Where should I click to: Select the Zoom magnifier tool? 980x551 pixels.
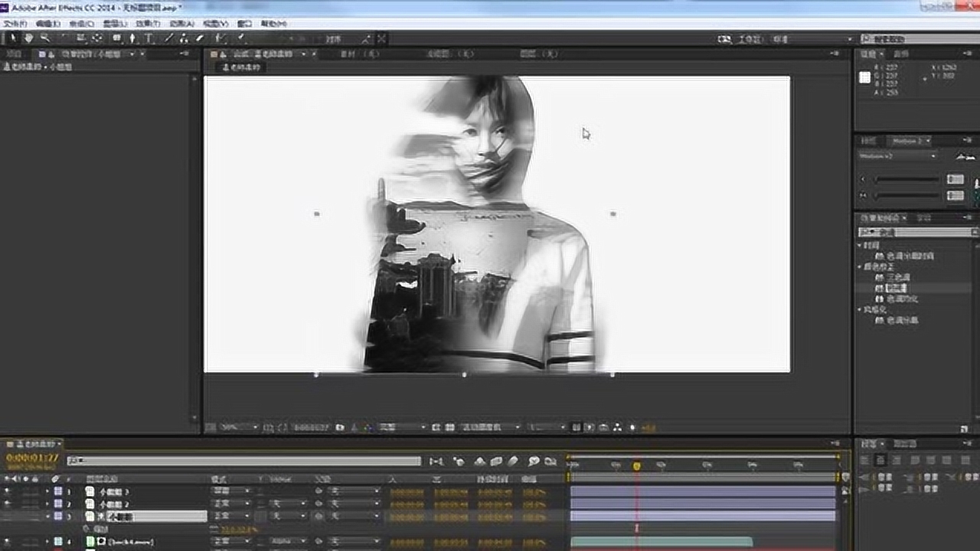[45, 38]
